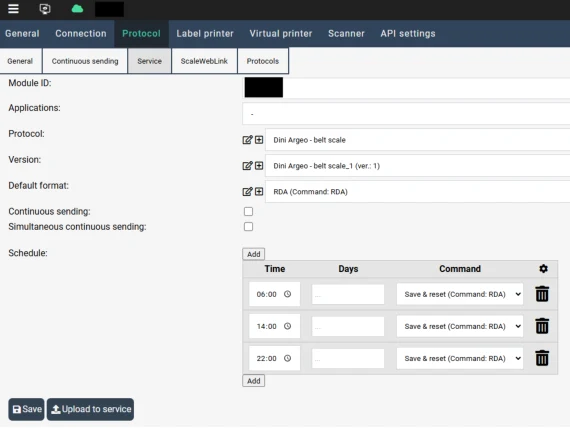Screen dimensions: 570x428
Task: Open time picker clock for 06:00
Action: click(x=288, y=294)
